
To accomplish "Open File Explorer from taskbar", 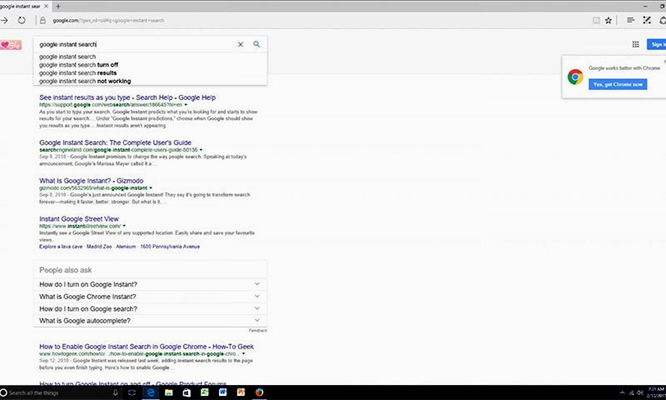I will click(x=169, y=393).
